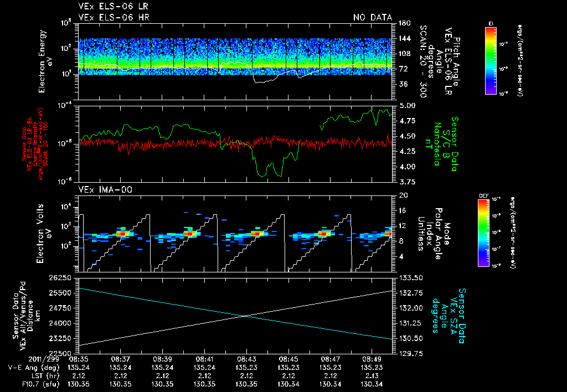Click the 08:35 time tick label
Viewport: 567px width, 392px height.
click(79, 359)
